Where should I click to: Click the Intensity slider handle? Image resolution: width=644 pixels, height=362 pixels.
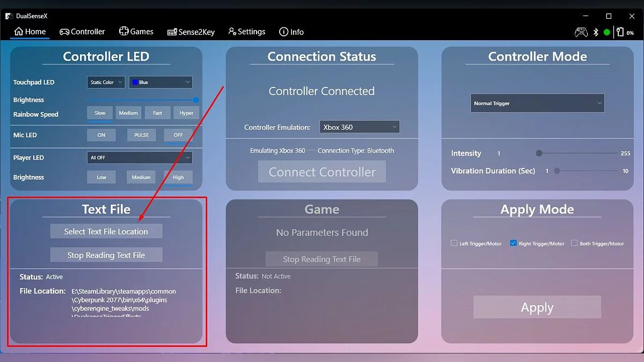(539, 153)
